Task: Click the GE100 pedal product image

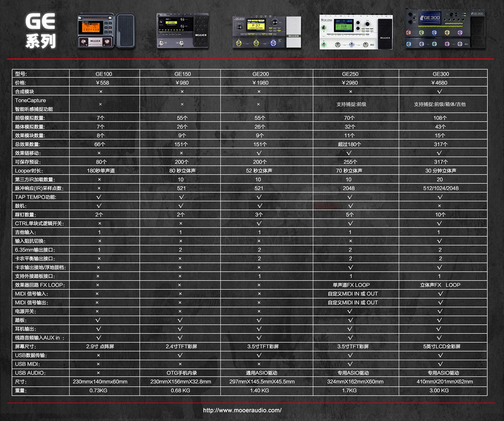Action: 106,31
